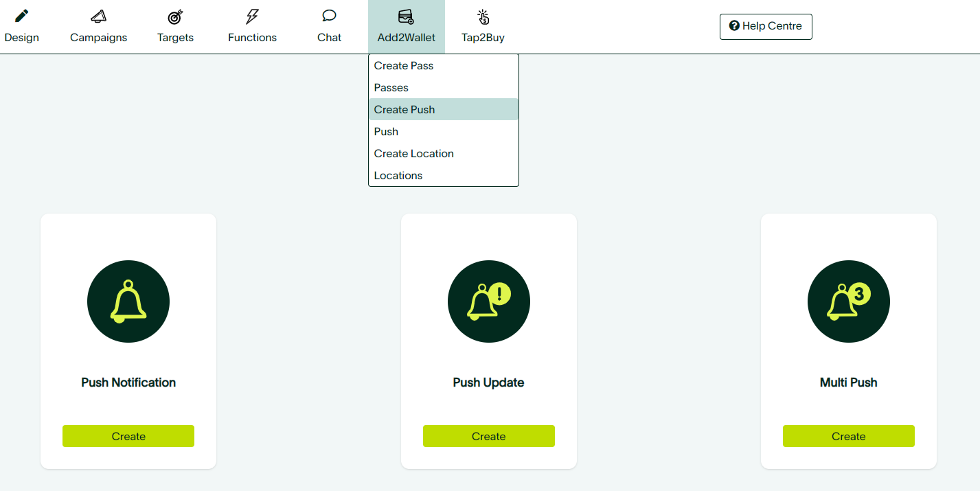Click the Push Notification bell icon
The width and height of the screenshot is (980, 491).
coord(128,301)
